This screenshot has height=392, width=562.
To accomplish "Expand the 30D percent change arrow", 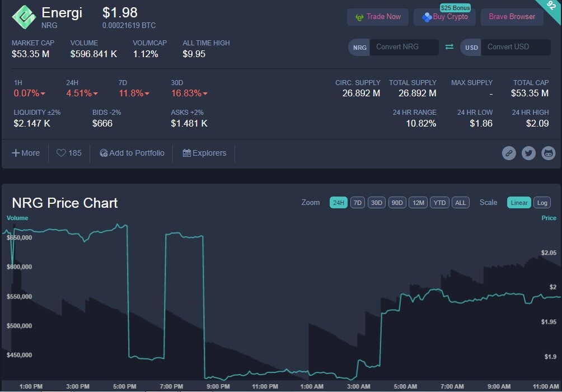I will 205,94.
